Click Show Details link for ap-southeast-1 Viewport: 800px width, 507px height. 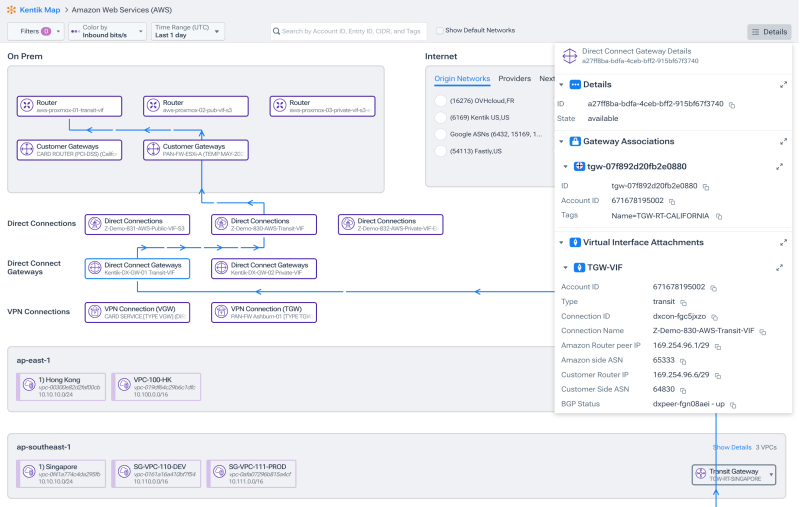pyautogui.click(x=732, y=447)
